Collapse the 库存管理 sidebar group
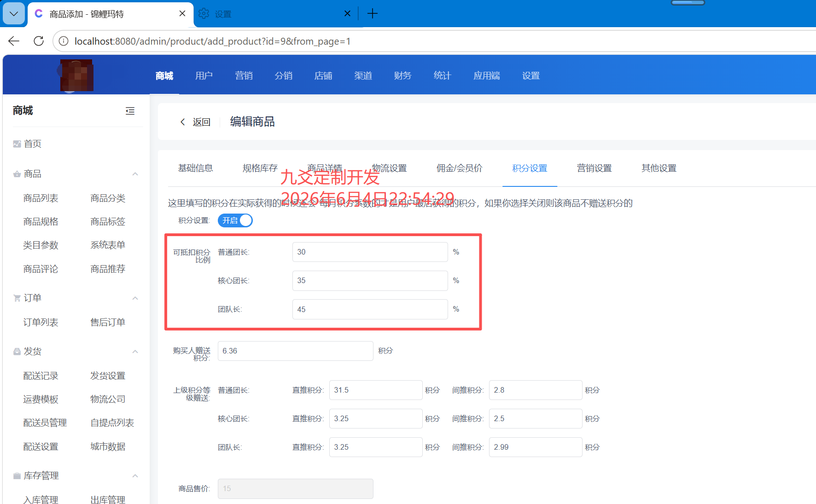Image resolution: width=816 pixels, height=504 pixels. click(135, 476)
